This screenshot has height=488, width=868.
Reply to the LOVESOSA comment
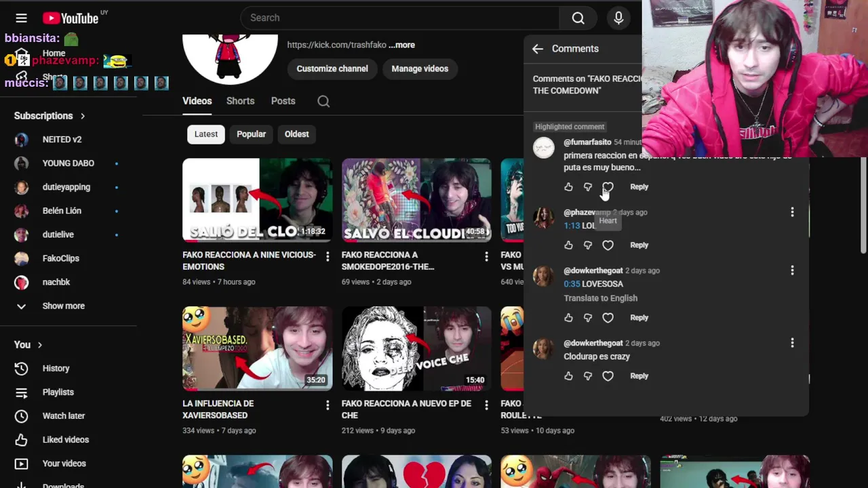[639, 318]
